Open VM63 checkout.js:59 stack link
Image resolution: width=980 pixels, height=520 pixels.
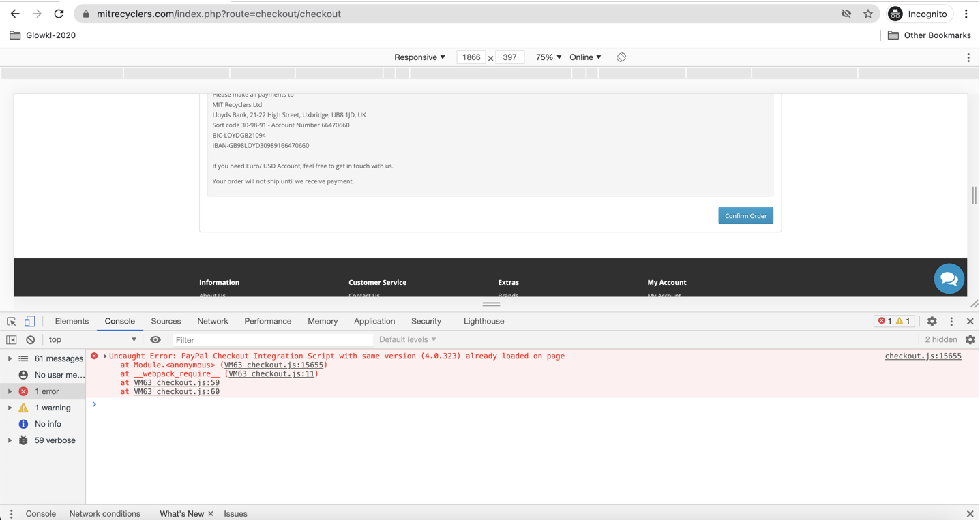(177, 382)
